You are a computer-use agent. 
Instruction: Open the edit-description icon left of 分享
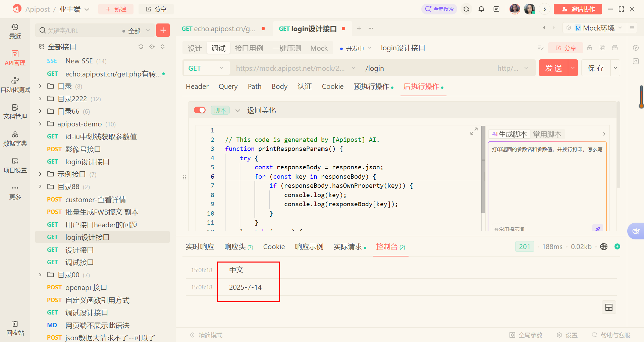[x=540, y=48]
